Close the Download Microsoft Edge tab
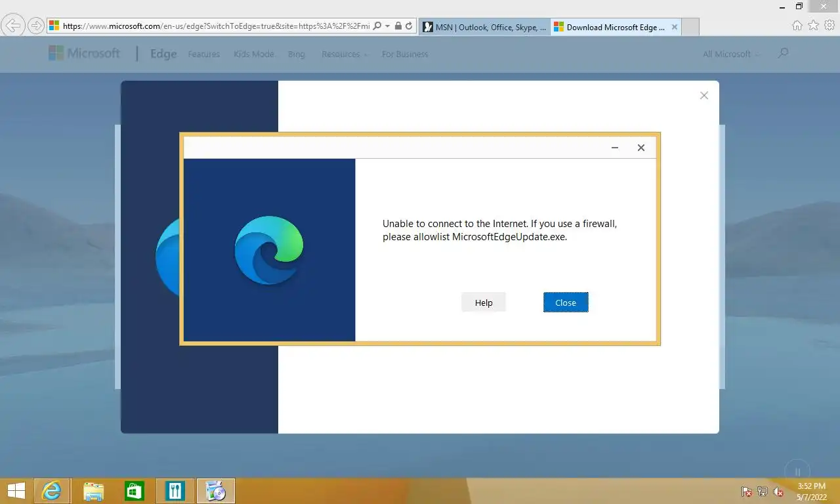The width and height of the screenshot is (840, 504). click(674, 27)
